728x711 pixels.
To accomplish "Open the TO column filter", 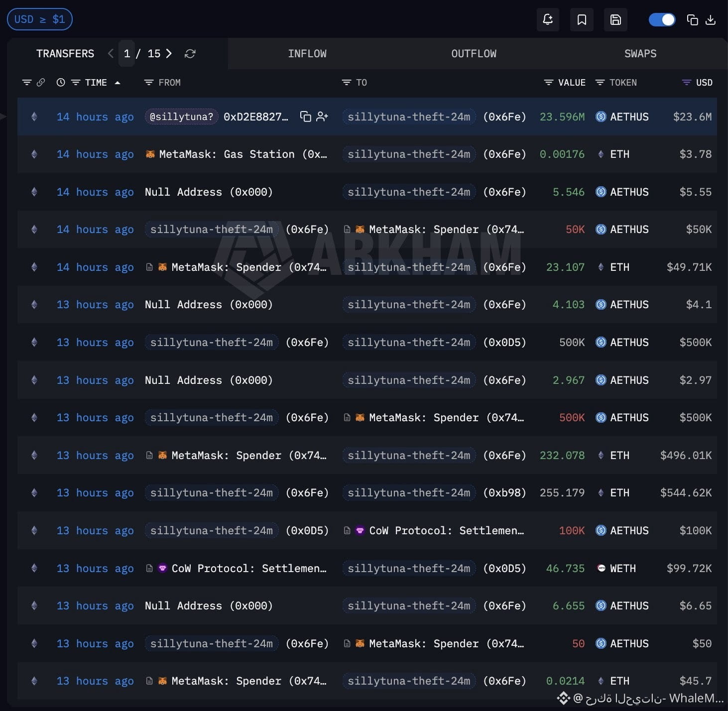I will pos(347,83).
